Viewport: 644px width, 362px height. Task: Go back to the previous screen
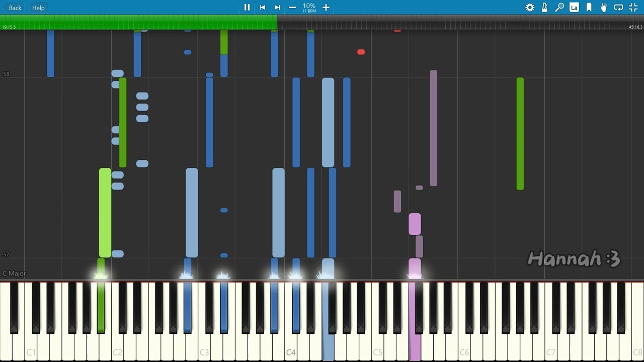(x=13, y=8)
